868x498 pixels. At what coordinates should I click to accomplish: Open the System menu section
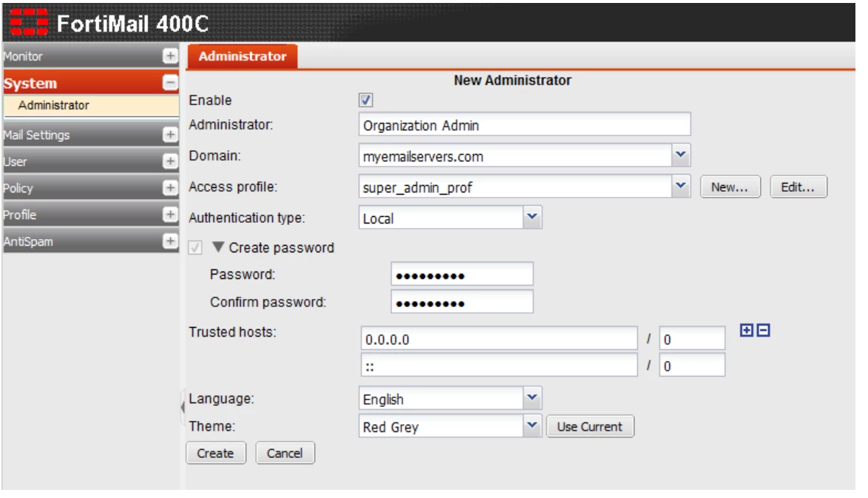coord(90,83)
